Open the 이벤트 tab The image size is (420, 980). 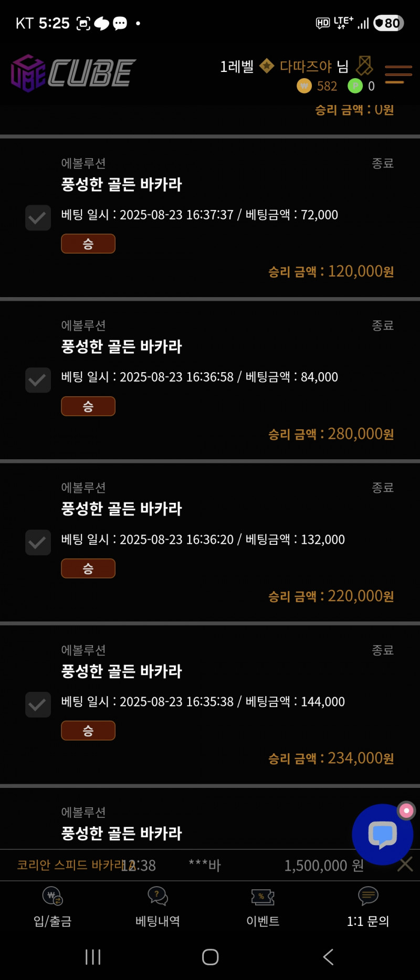[262, 905]
